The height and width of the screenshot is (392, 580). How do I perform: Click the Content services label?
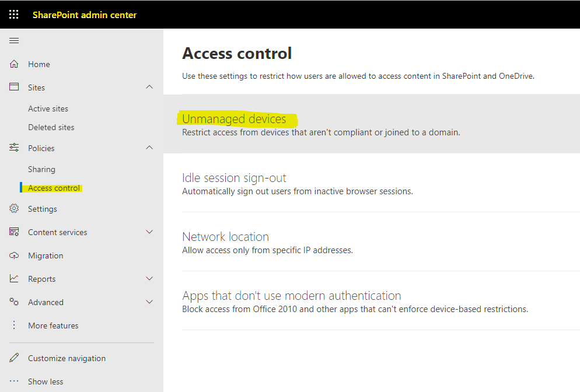coord(57,232)
